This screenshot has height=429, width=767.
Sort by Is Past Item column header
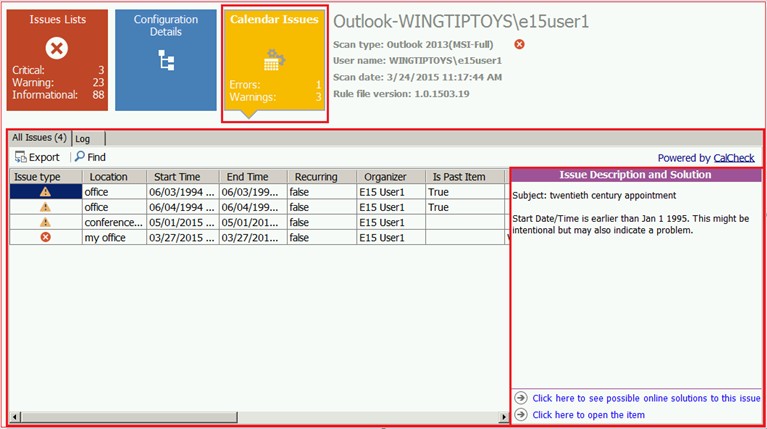tap(465, 177)
